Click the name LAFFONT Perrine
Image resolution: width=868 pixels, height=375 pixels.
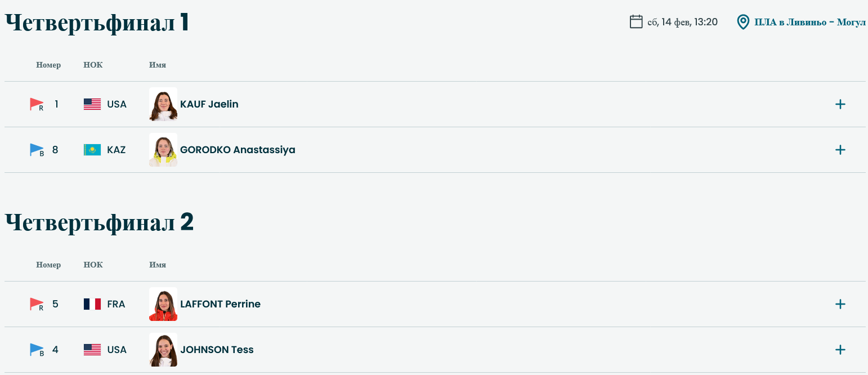pos(220,304)
